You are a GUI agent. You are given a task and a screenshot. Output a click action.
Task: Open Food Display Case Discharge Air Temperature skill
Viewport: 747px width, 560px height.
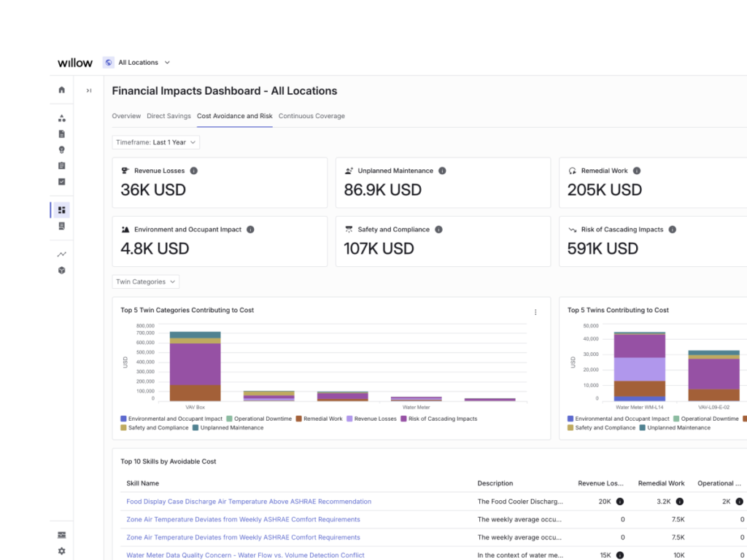click(249, 502)
